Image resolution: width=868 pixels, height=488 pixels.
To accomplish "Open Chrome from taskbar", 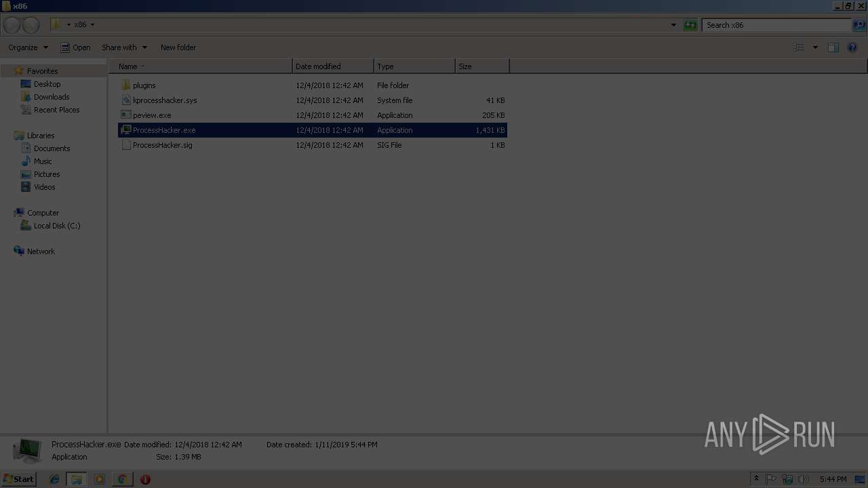I will (122, 479).
